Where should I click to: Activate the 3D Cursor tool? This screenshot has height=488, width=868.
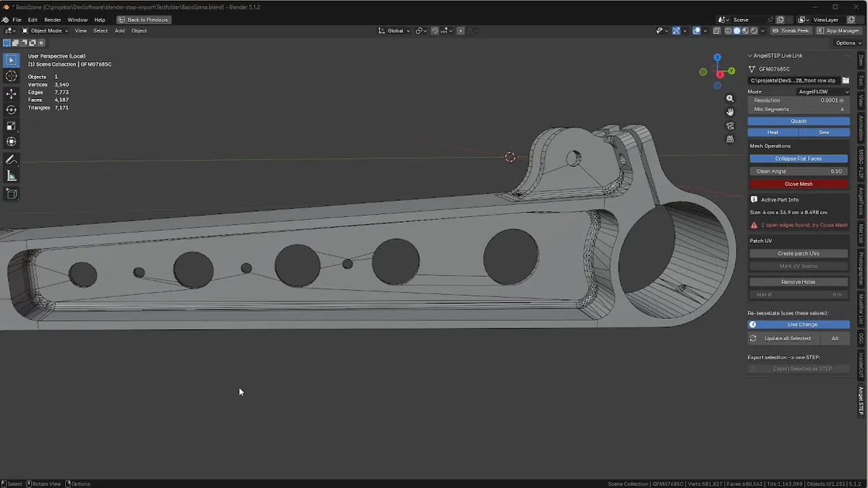click(x=11, y=76)
